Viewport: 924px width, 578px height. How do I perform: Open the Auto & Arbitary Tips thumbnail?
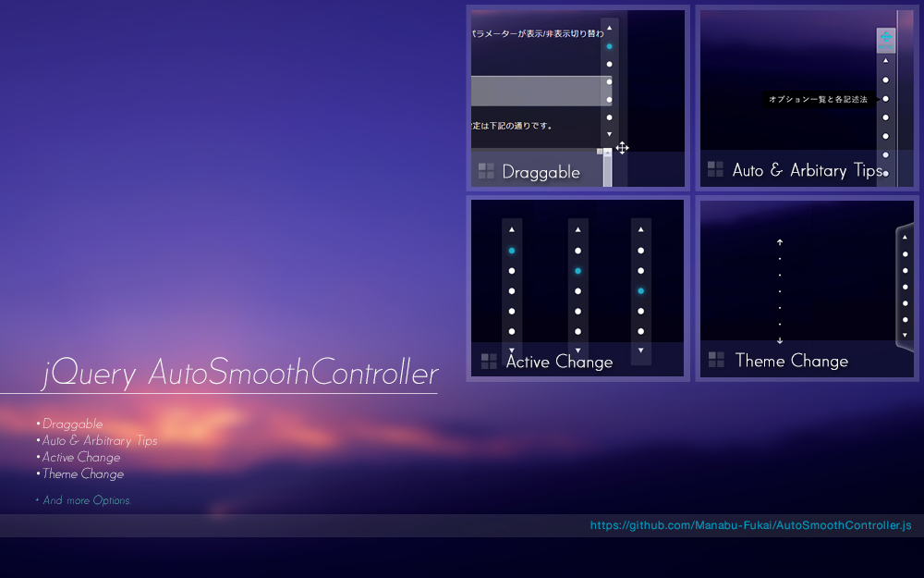[x=807, y=98]
